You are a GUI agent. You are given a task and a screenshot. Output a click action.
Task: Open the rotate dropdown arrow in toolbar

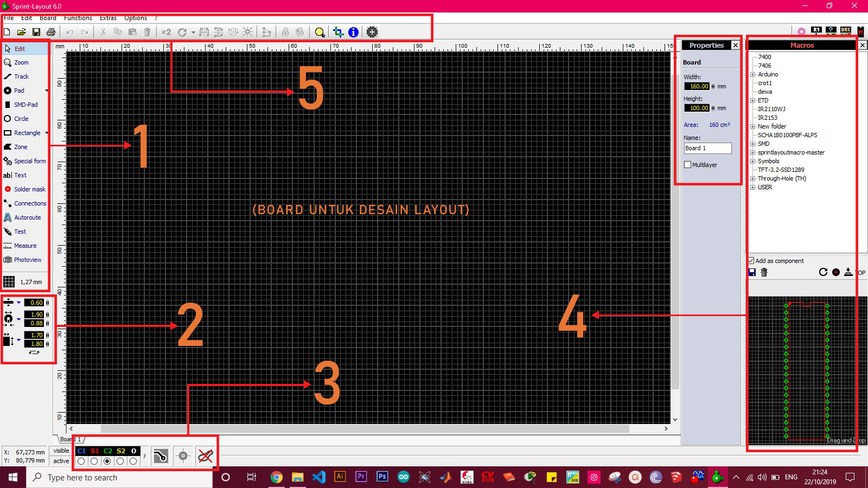click(193, 32)
